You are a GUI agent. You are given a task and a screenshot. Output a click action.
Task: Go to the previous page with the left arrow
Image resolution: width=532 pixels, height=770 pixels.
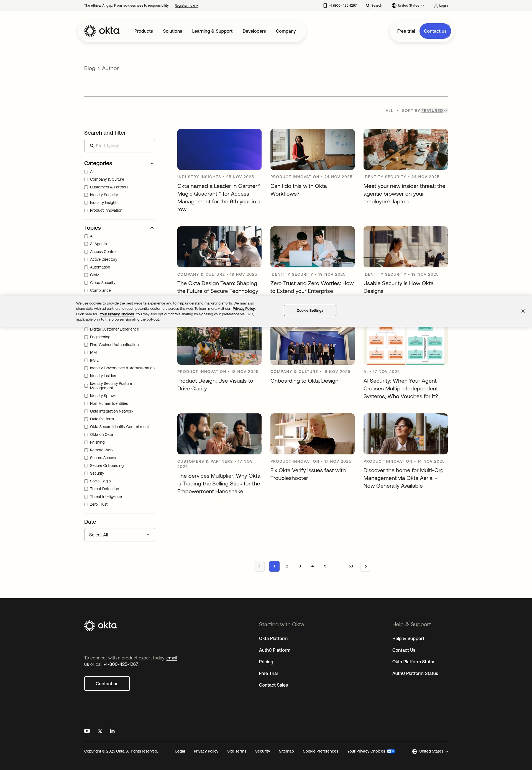tap(259, 566)
